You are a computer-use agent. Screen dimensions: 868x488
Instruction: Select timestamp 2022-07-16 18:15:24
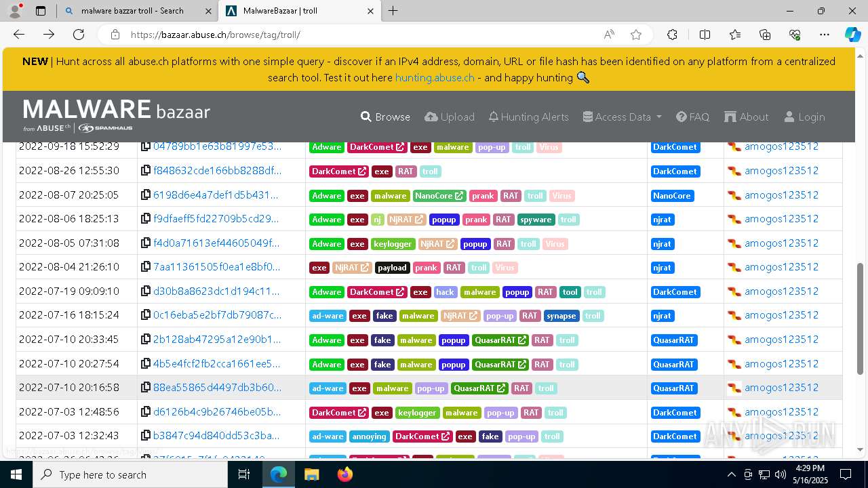68,315
